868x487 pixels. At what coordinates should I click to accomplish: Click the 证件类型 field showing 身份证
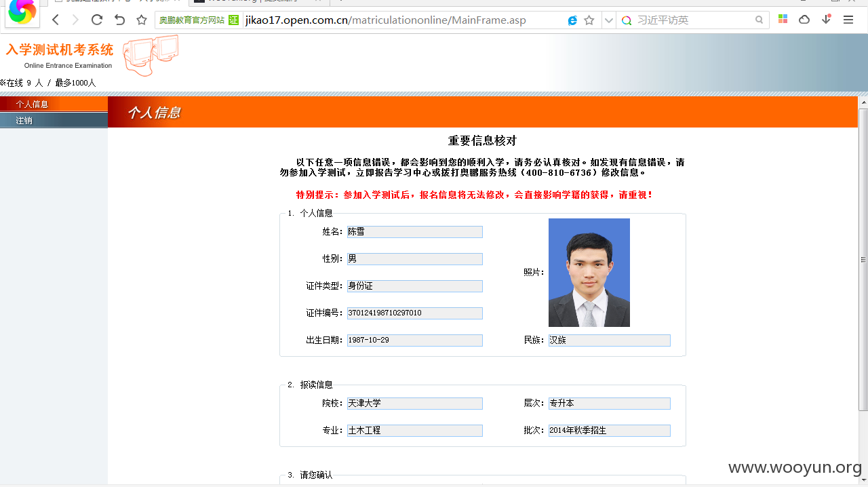click(x=415, y=286)
